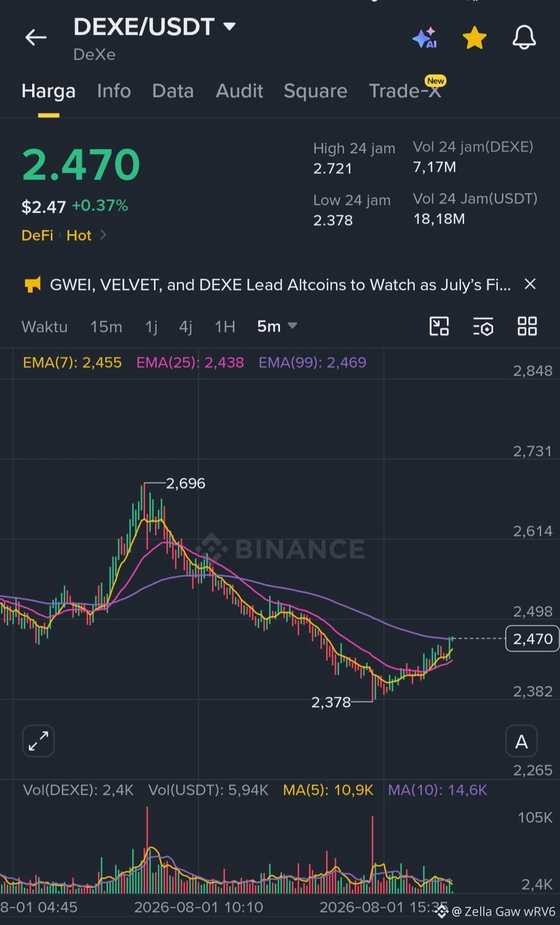Open the chart drawing tools icon
The image size is (560, 925).
[439, 326]
